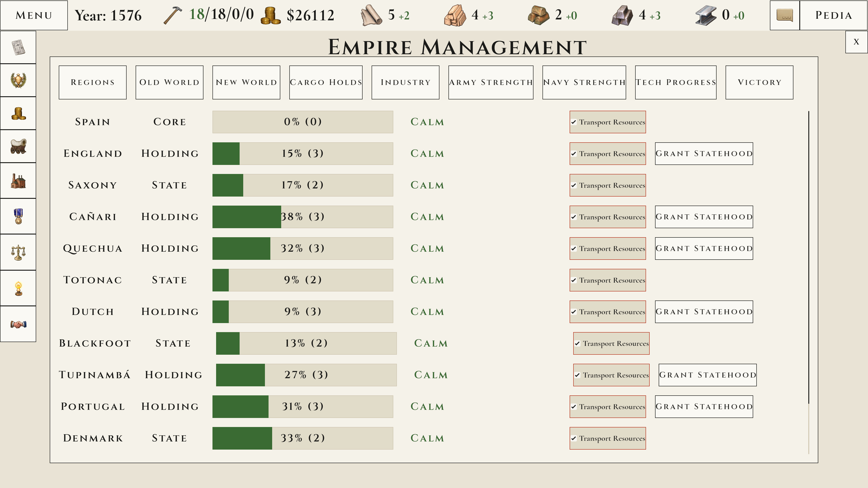The width and height of the screenshot is (868, 488).
Task: Open the Victory tab
Action: tap(759, 82)
